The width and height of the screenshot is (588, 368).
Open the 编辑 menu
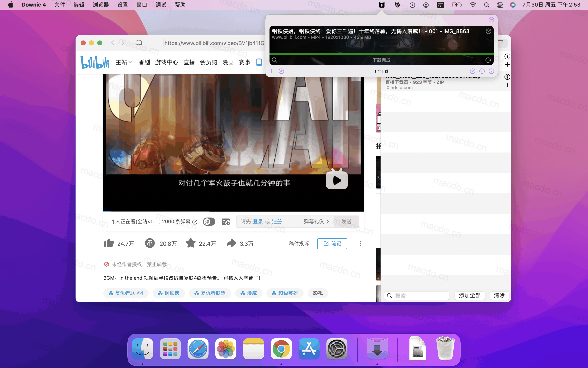tap(79, 5)
